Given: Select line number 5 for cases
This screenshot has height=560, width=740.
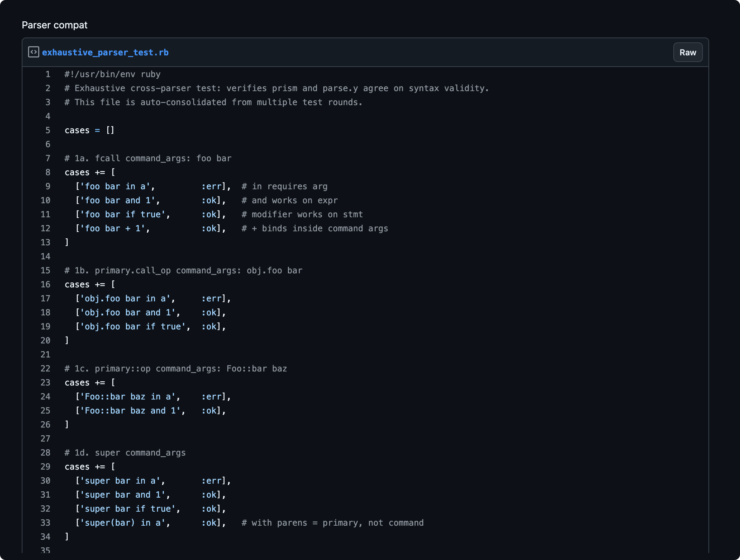Looking at the screenshot, I should click(x=48, y=130).
